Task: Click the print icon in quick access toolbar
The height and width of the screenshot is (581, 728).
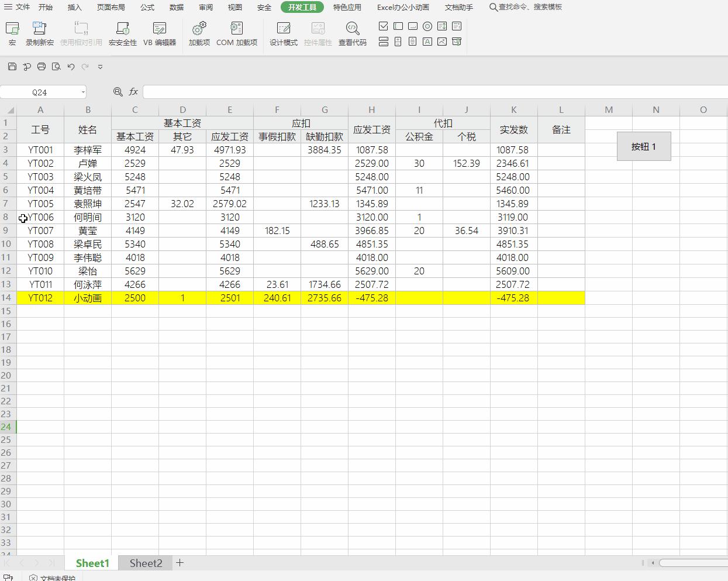Action: [42, 67]
